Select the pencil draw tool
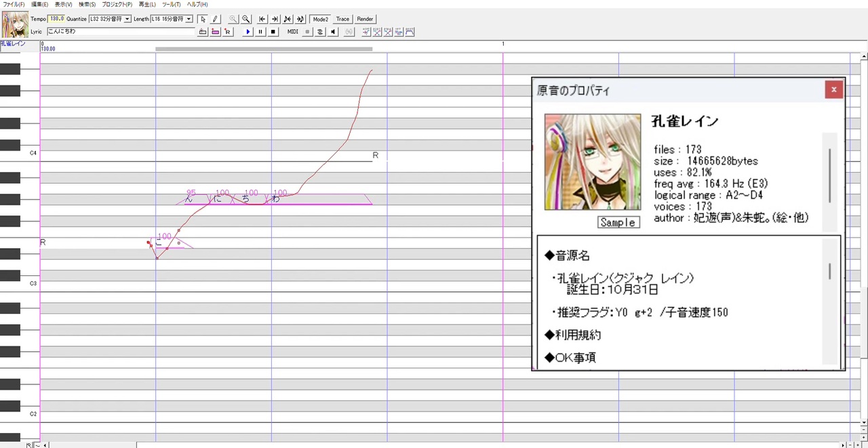This screenshot has height=448, width=868. [x=215, y=19]
